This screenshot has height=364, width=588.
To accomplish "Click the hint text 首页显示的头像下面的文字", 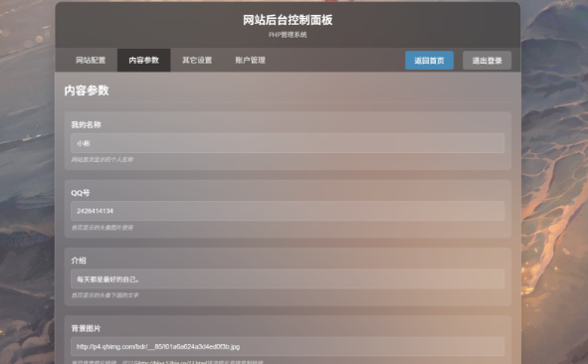I will tap(105, 295).
